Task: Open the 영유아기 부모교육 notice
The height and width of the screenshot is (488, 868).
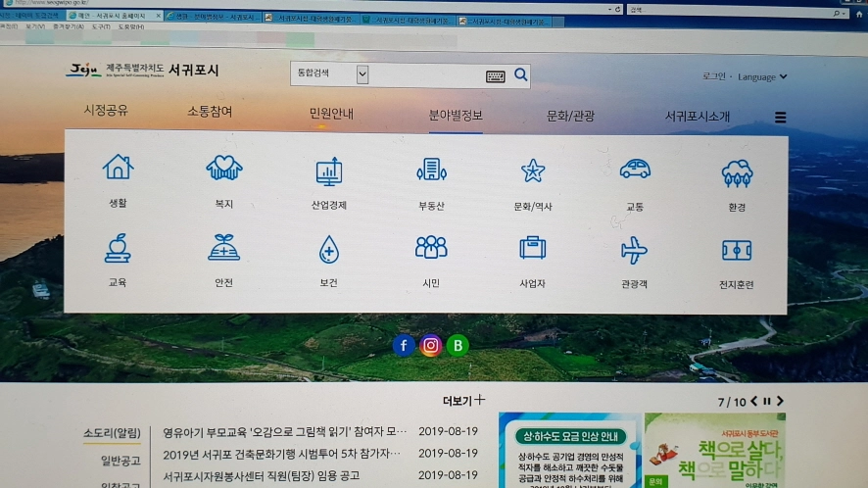Action: point(284,432)
